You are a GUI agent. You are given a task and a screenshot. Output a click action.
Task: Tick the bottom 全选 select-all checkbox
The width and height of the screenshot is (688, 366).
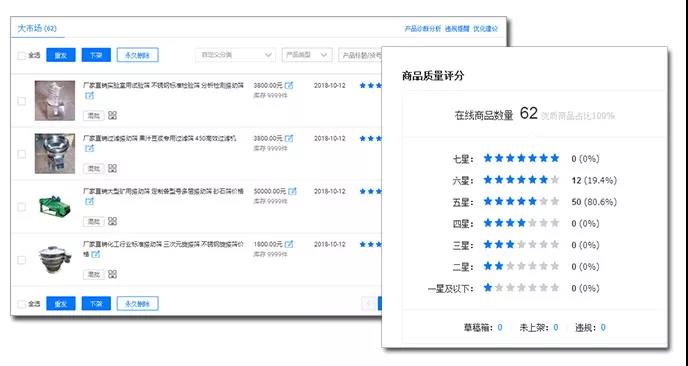coord(21,304)
